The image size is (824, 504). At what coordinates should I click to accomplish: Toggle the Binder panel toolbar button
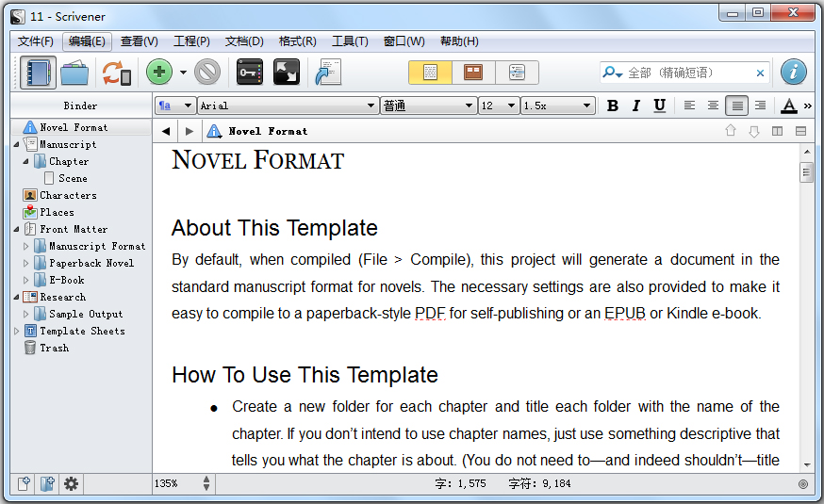point(38,73)
